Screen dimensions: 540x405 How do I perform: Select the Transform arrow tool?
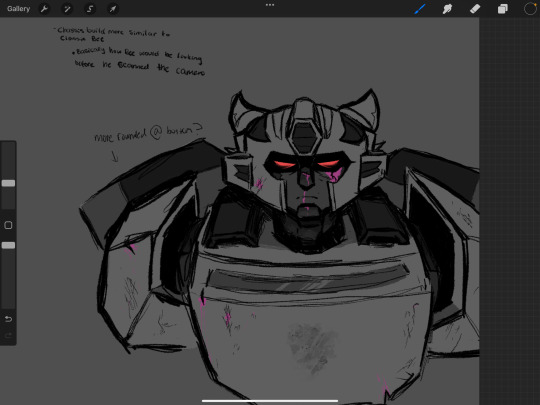pyautogui.click(x=113, y=9)
